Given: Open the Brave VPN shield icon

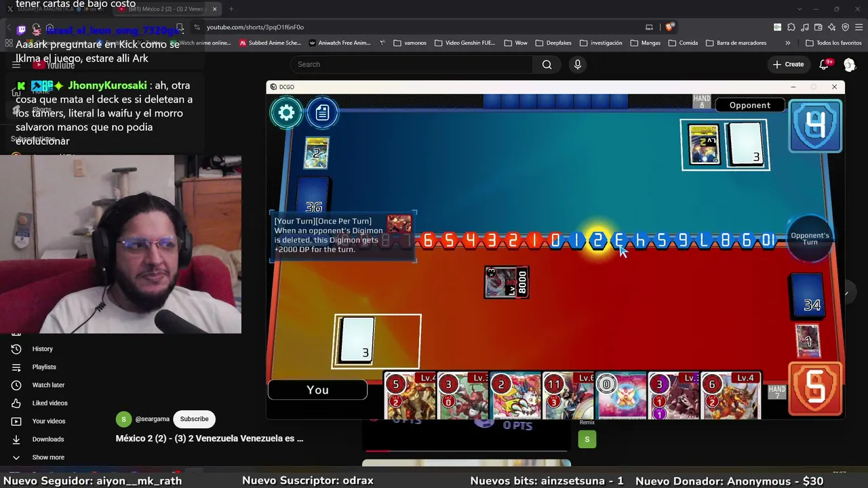Looking at the screenshot, I should 845,27.
